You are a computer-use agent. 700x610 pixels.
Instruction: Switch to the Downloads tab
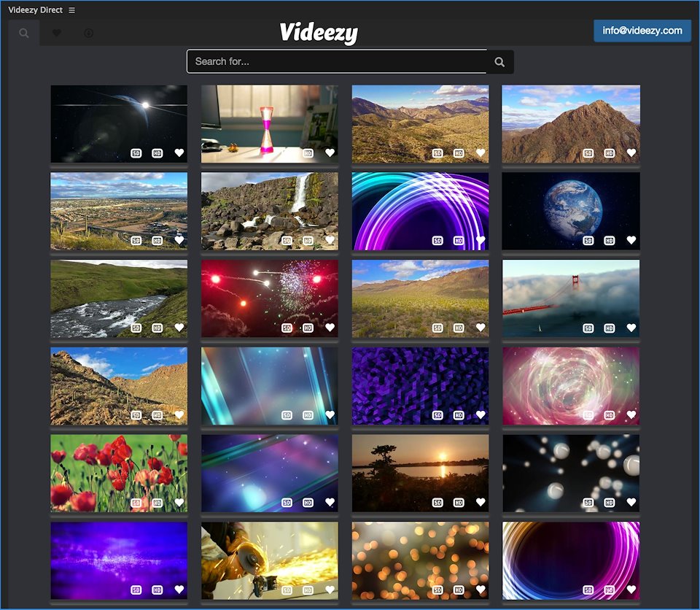pyautogui.click(x=88, y=33)
